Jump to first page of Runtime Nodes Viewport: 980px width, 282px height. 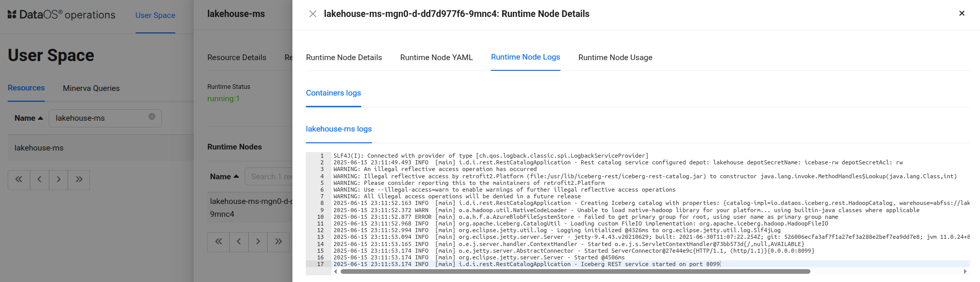click(218, 241)
